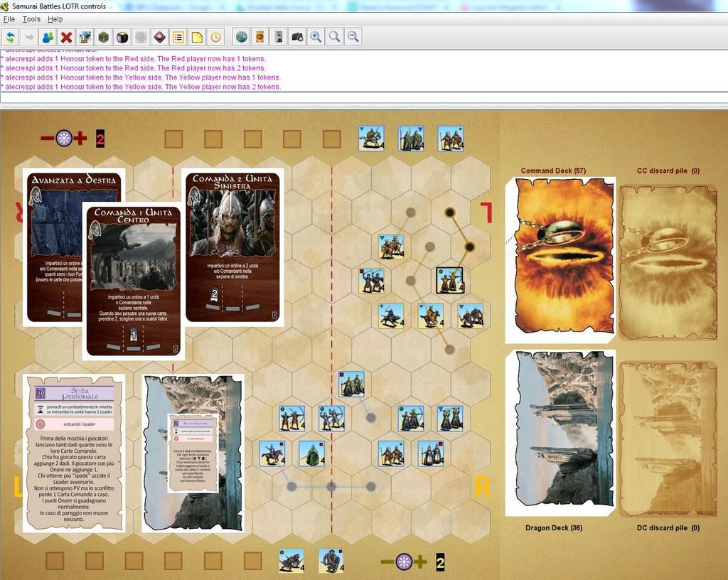Select the Comanda 2 Unità Sinistra card
The image size is (728, 580).
pyautogui.click(x=232, y=247)
